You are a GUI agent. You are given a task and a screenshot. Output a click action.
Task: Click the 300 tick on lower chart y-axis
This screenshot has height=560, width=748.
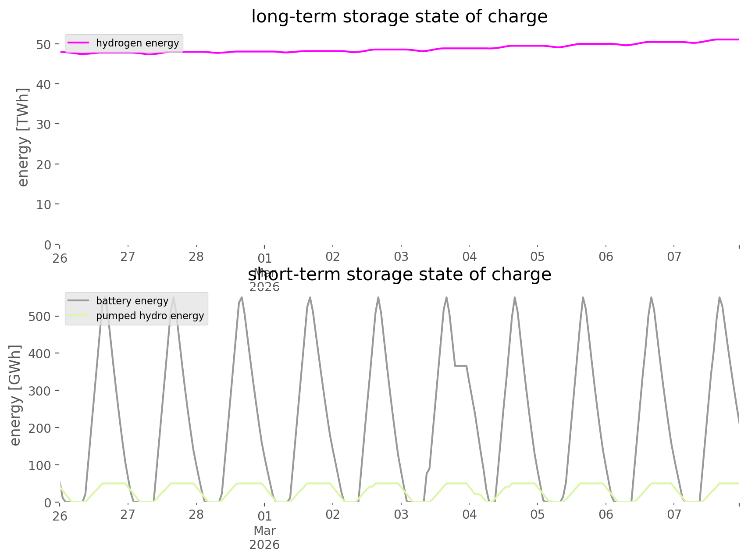pyautogui.click(x=39, y=391)
